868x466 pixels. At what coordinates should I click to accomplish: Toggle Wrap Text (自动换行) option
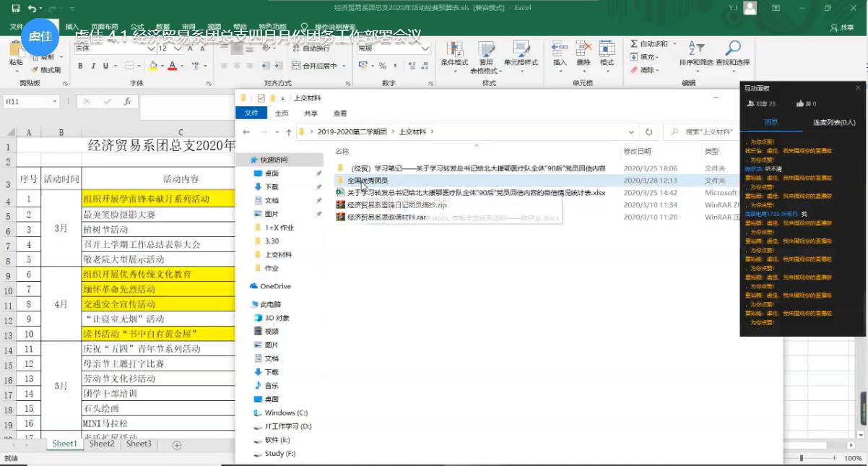(311, 48)
